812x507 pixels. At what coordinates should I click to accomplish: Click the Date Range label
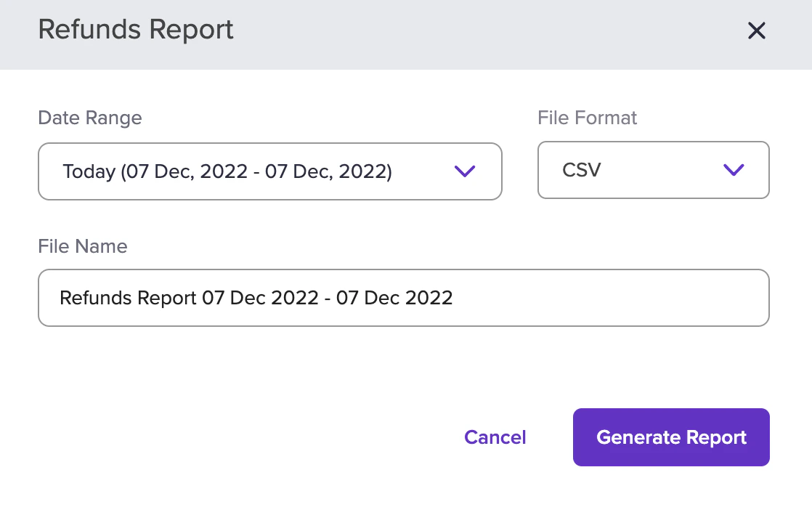89,118
